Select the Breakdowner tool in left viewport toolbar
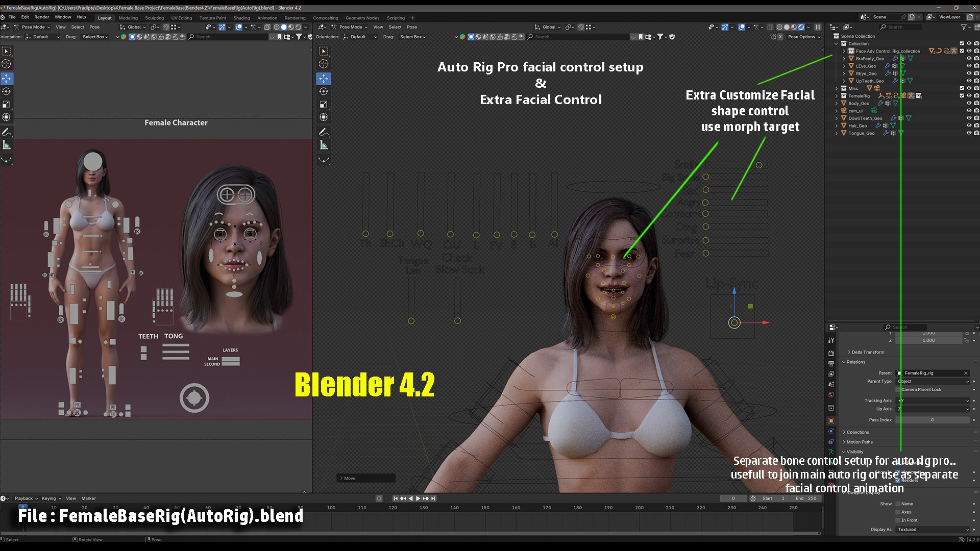The height and width of the screenshot is (551, 980). tap(7, 160)
